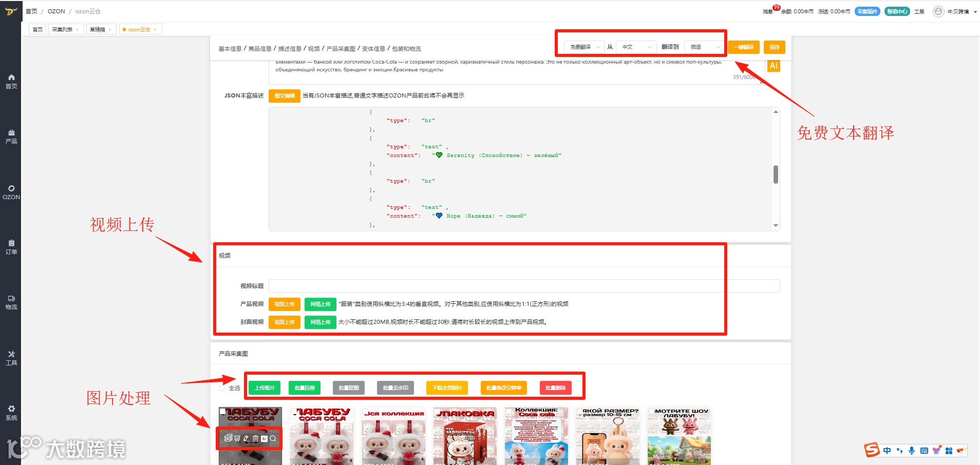The image size is (980, 465).
Task: Click the edit pencil icon on the first image
Action: click(x=246, y=438)
